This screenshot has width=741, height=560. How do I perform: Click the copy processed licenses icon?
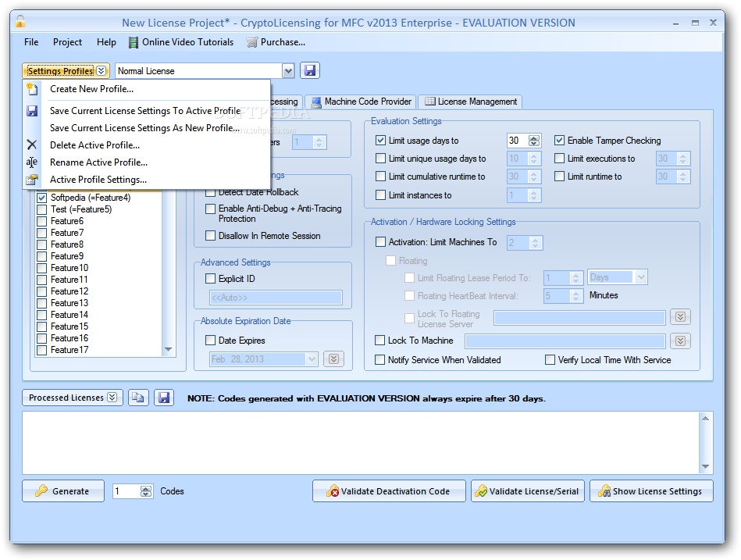(138, 398)
